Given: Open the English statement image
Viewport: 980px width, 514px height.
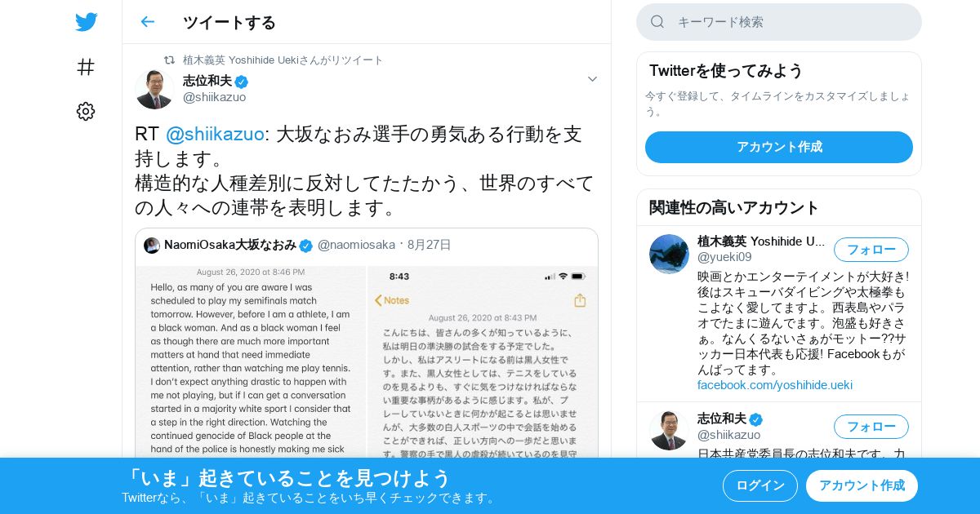Looking at the screenshot, I should coord(251,362).
